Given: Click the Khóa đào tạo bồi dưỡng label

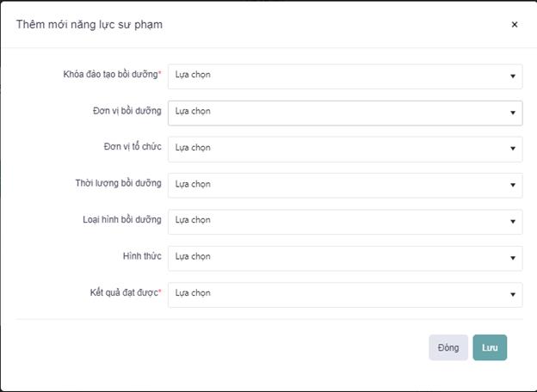Looking at the screenshot, I should coord(111,75).
